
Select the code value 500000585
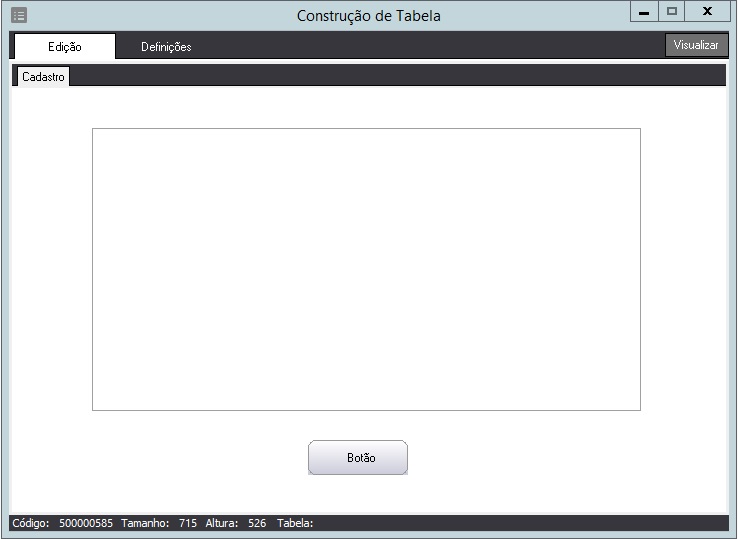pyautogui.click(x=86, y=523)
